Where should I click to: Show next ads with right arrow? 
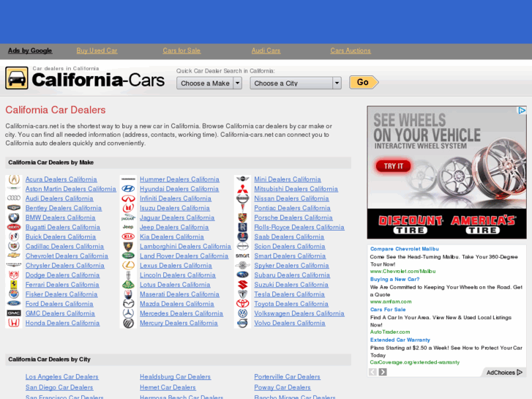click(x=383, y=372)
